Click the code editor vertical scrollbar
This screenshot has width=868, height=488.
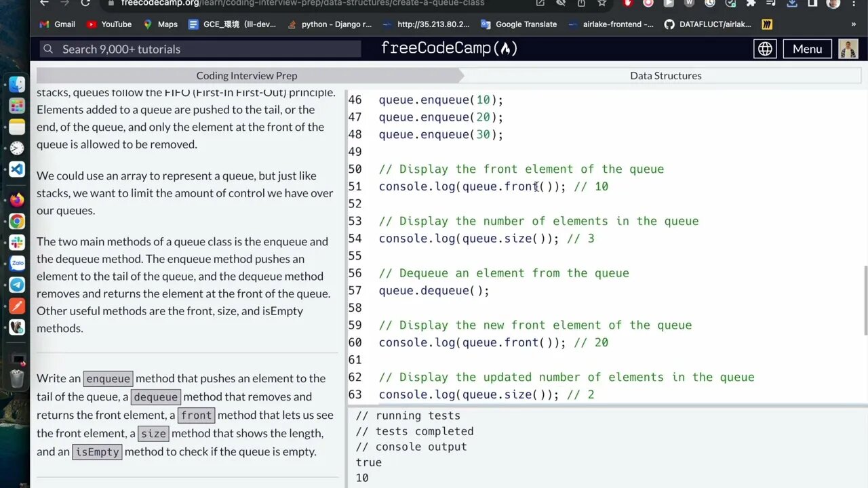point(865,300)
